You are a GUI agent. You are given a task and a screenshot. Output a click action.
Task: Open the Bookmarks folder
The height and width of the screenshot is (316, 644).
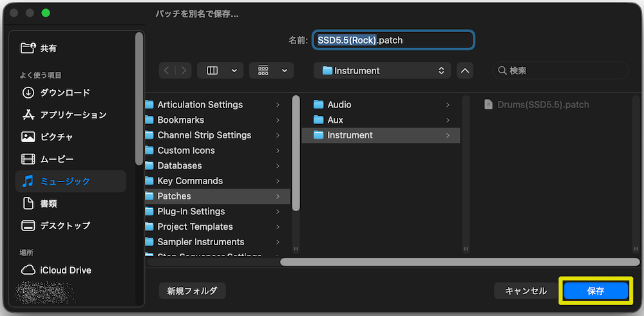point(217,120)
